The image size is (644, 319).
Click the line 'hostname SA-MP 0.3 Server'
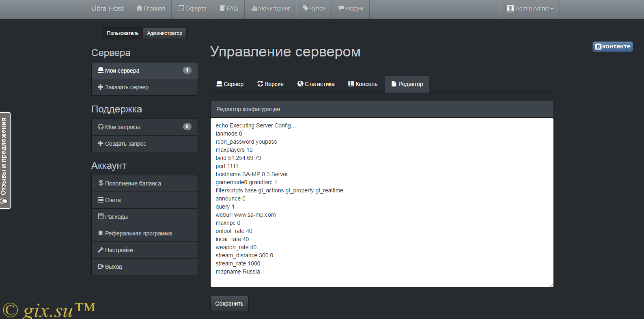click(x=252, y=174)
